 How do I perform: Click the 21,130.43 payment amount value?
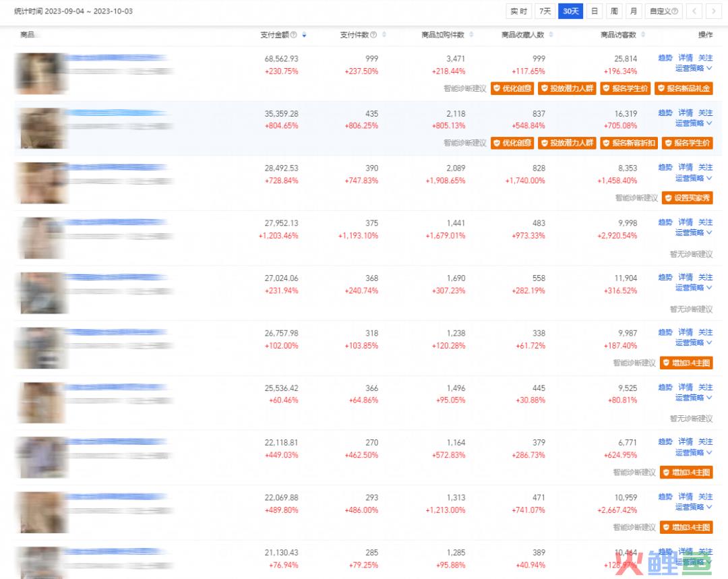(281, 553)
